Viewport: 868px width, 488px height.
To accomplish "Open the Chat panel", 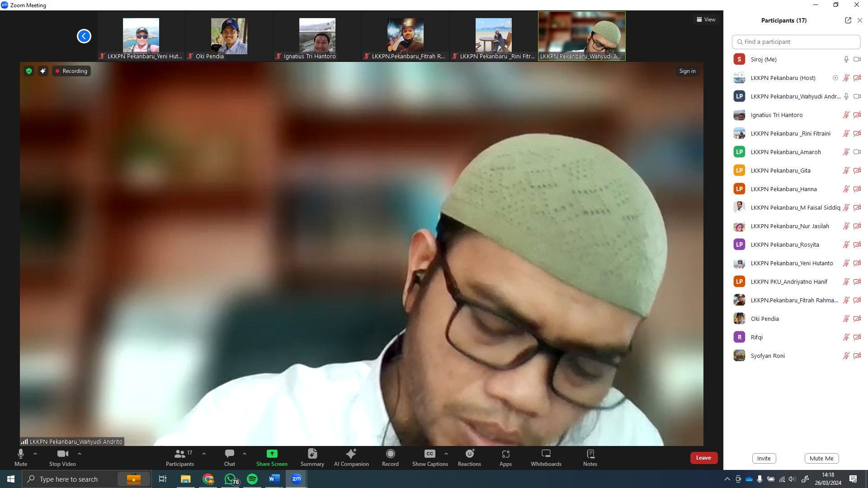I will [230, 458].
